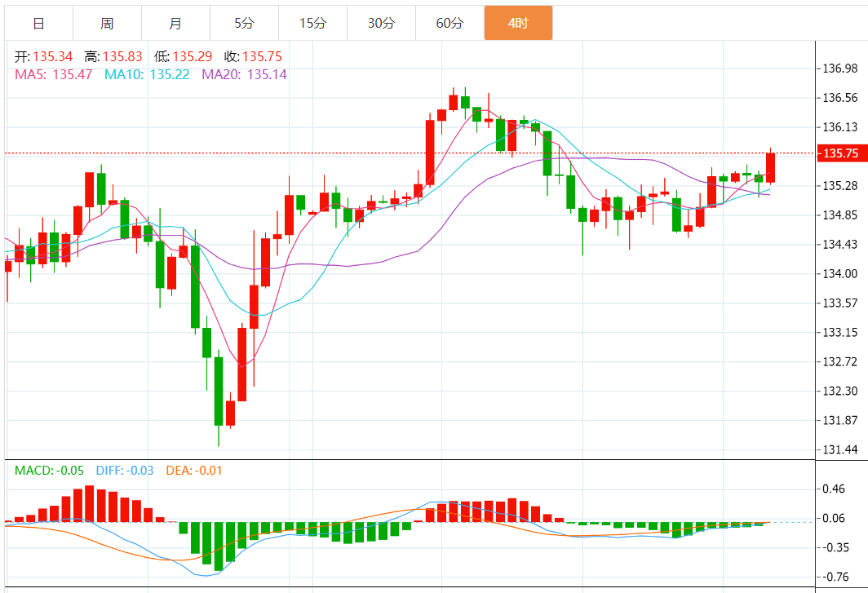Click the current price tag 135.75
Viewport: 868px width, 593px height.
click(841, 153)
